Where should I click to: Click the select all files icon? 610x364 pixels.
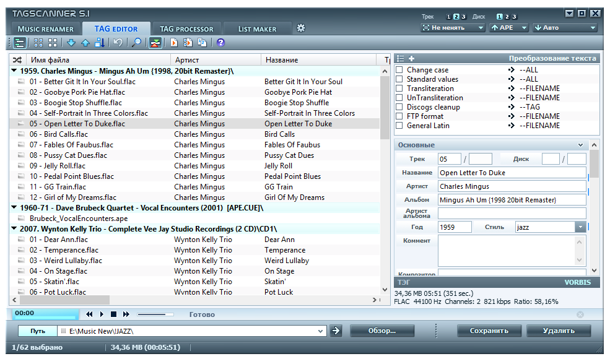pos(38,43)
